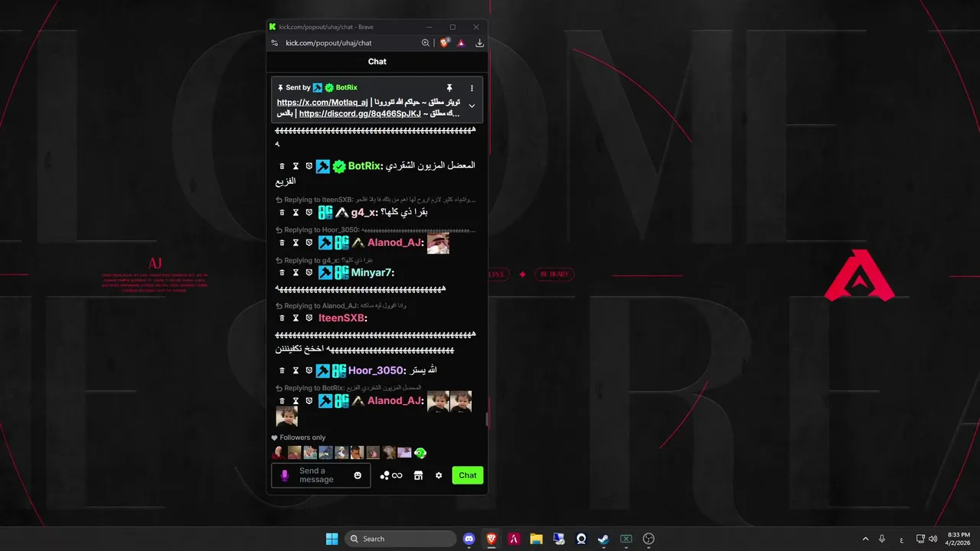The image size is (980, 551).
Task: Click Brave Rewards triangle icon
Action: tap(461, 43)
